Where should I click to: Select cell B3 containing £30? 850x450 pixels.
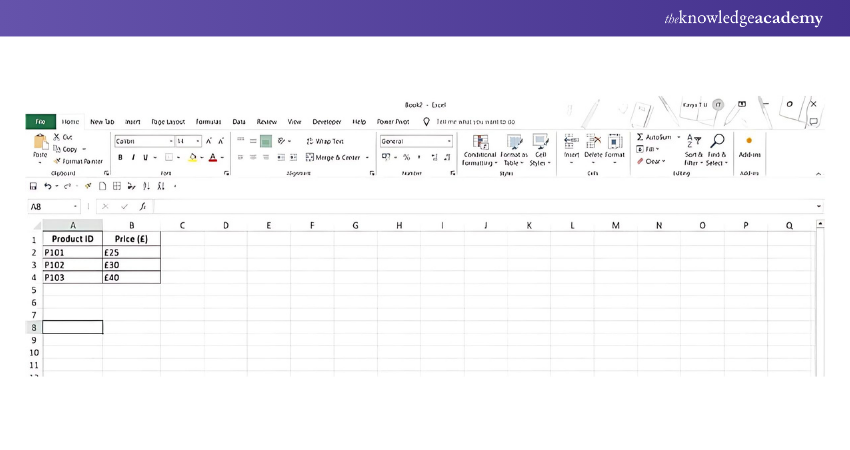[x=131, y=265]
